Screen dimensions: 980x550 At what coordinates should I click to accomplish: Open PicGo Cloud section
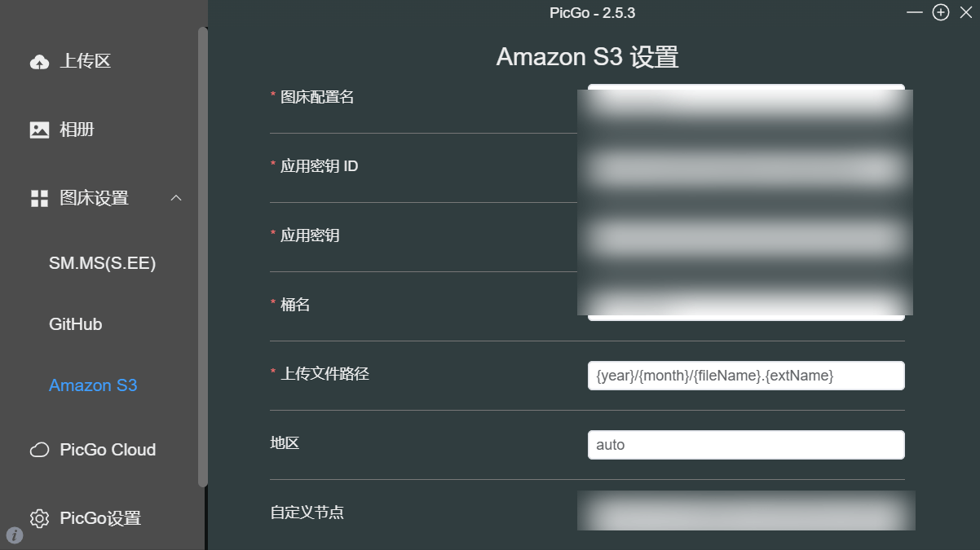pos(108,450)
